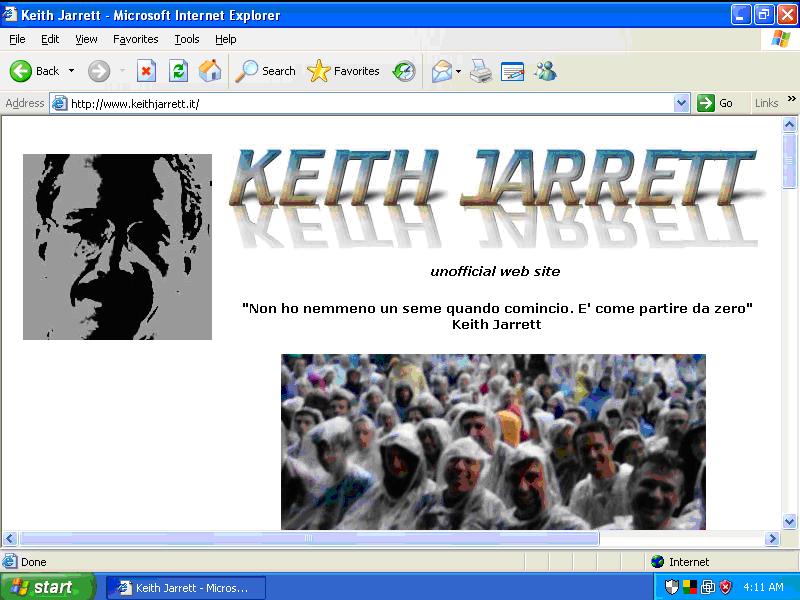Image resolution: width=800 pixels, height=600 pixels.
Task: Click the horizontal scrollbar thumb
Action: click(308, 538)
